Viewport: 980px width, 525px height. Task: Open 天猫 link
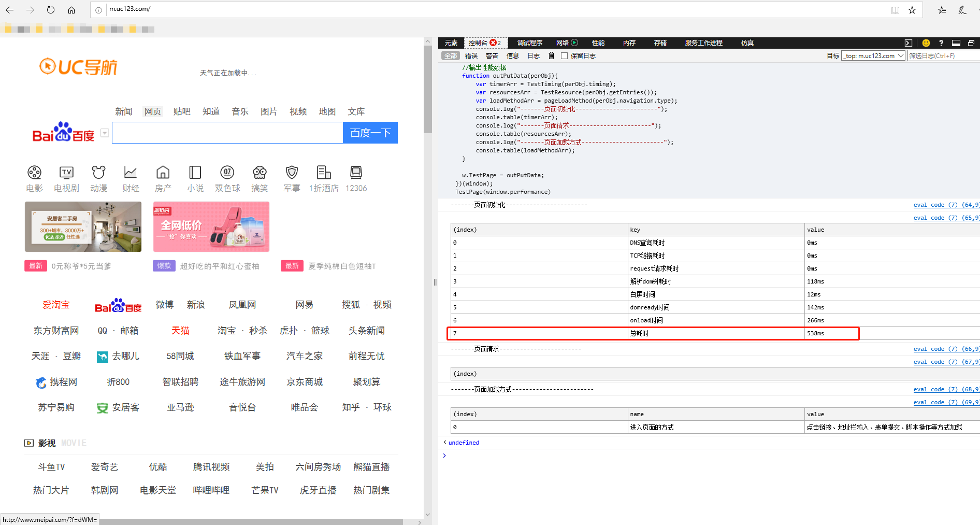click(180, 330)
